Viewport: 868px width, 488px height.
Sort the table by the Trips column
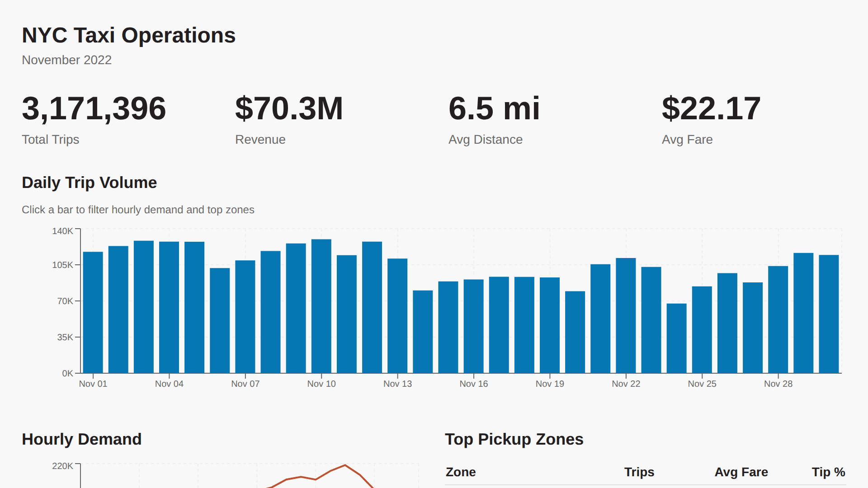[639, 472]
